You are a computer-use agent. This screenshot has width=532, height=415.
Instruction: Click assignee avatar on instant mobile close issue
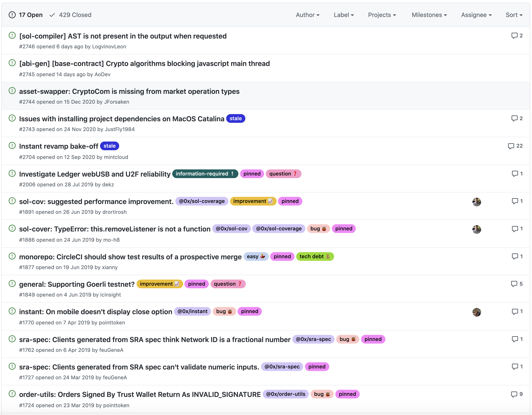pos(477,312)
